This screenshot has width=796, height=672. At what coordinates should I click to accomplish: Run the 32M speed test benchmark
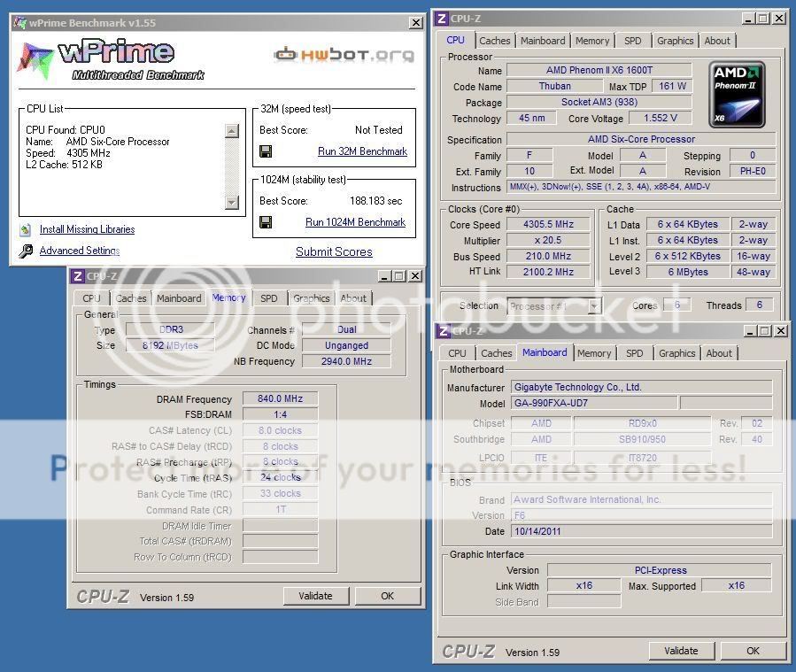(362, 151)
